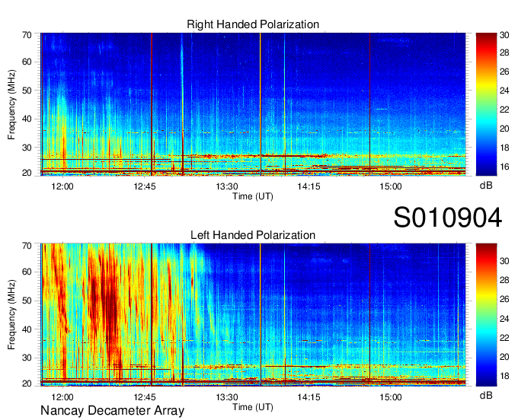Click the 12:00 tick on the lower time axis
This screenshot has height=420, width=518.
[62, 397]
